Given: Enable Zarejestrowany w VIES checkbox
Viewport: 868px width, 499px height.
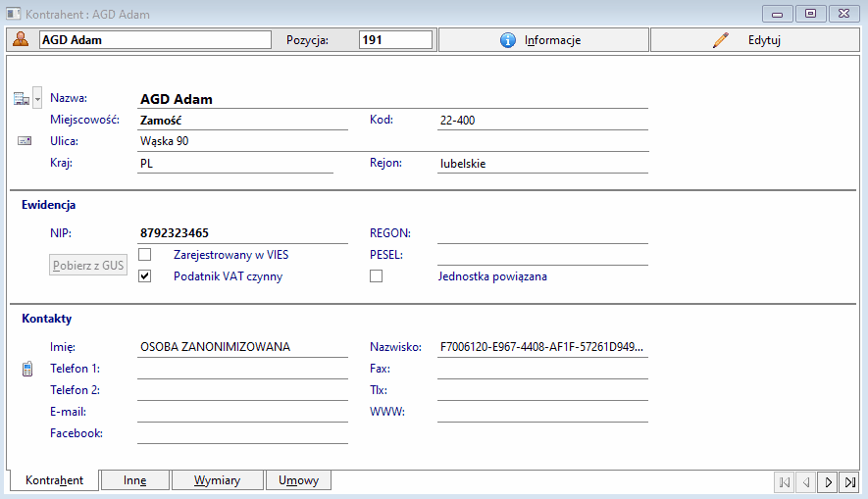Looking at the screenshot, I should pyautogui.click(x=144, y=255).
